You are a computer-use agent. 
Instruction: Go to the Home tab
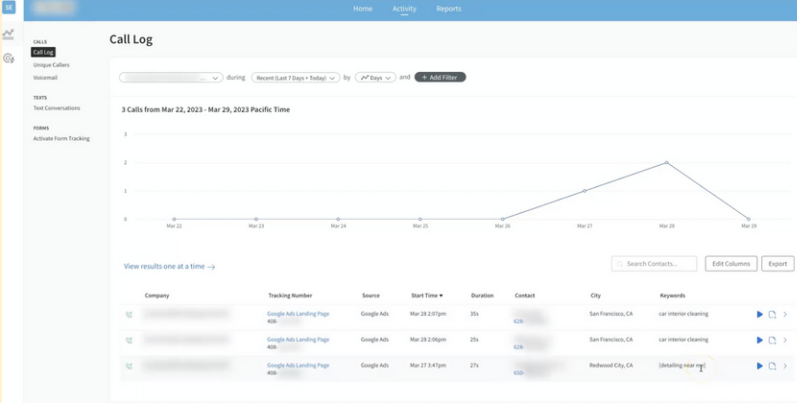[362, 9]
